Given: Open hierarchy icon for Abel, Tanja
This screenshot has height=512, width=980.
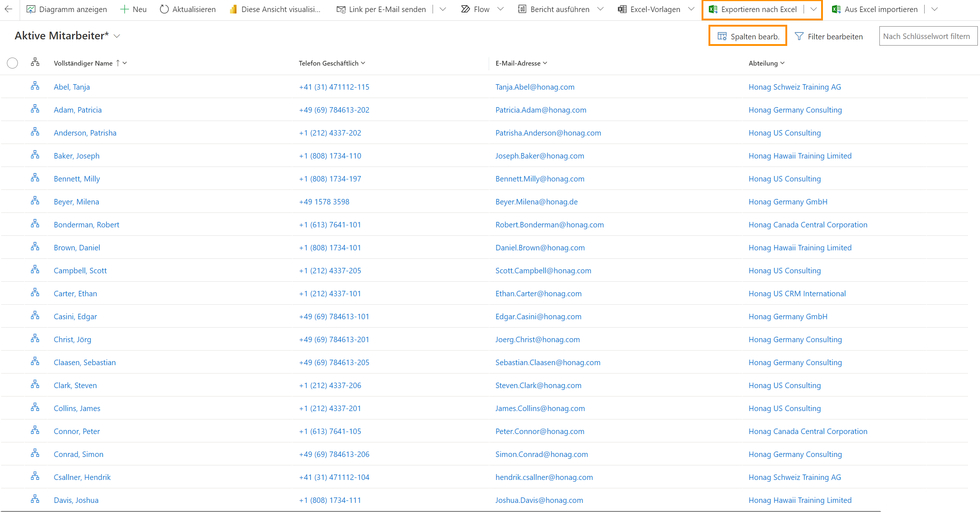Looking at the screenshot, I should coord(35,86).
